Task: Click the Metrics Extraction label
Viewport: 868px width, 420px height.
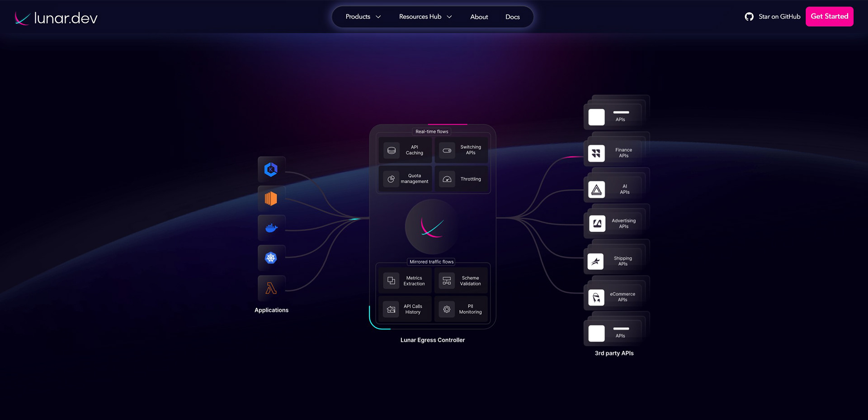Action: click(x=414, y=281)
